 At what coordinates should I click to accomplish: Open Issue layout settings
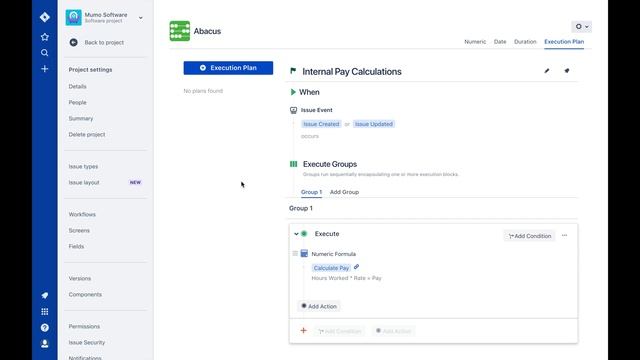tap(84, 182)
